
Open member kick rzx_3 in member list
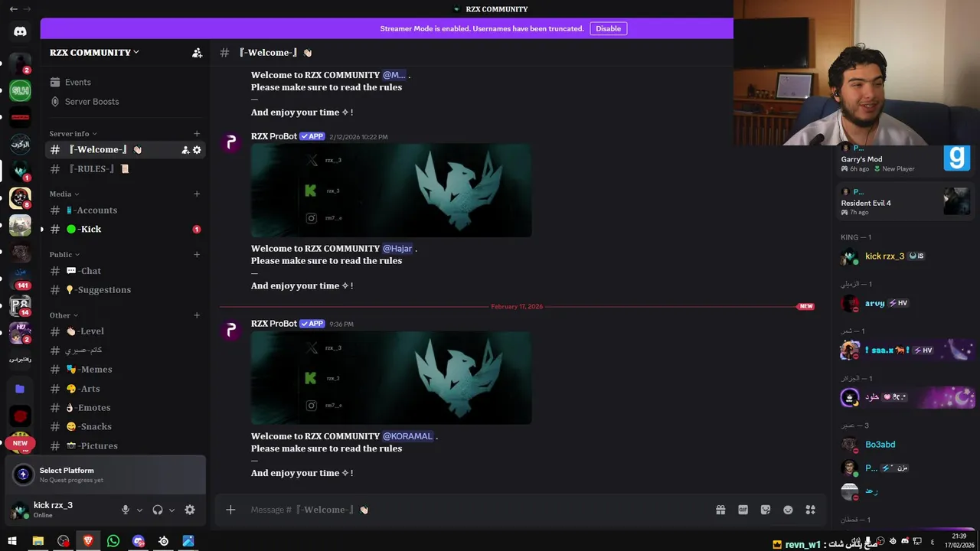point(905,256)
